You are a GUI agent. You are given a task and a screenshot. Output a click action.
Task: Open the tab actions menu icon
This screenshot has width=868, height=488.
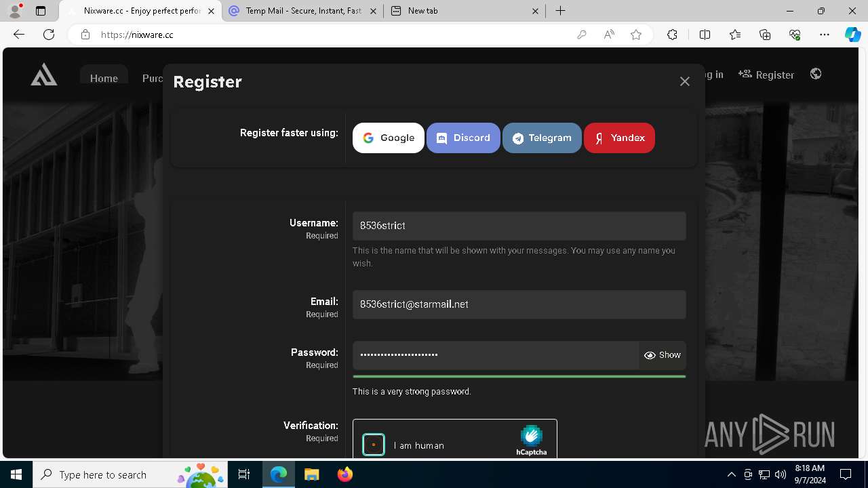(41, 11)
